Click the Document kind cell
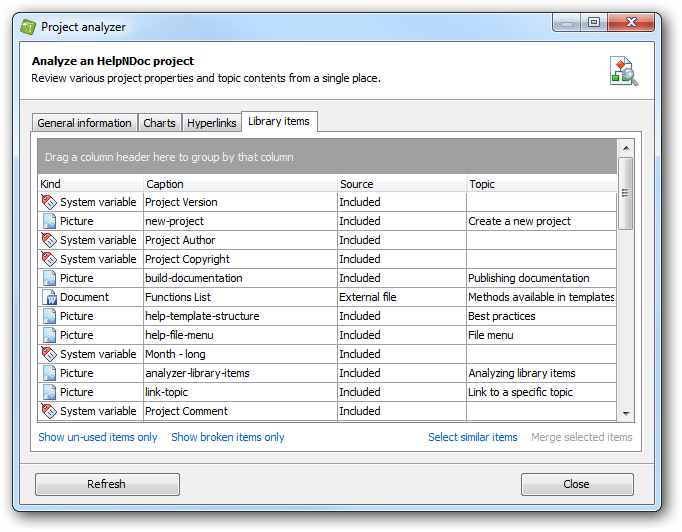Screen dimensions: 682x532 click(x=90, y=297)
